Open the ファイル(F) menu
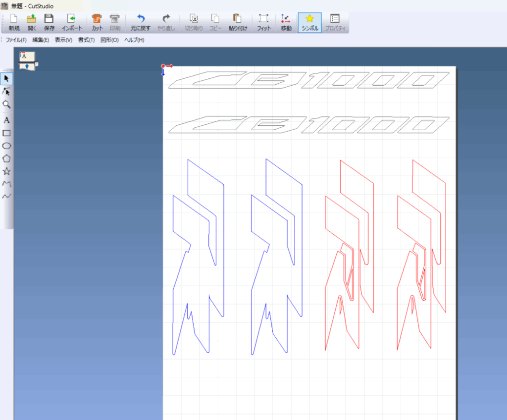The height and width of the screenshot is (420, 507). [16, 40]
